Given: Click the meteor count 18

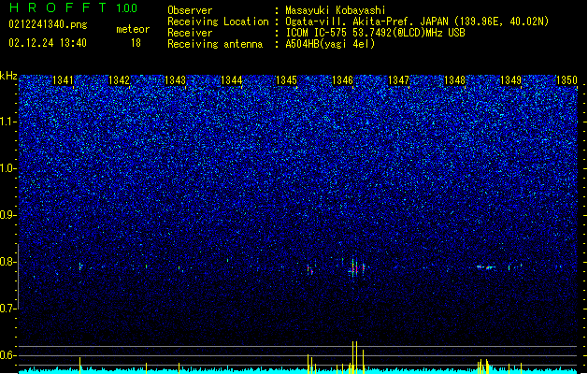Looking at the screenshot, I should click(136, 43).
